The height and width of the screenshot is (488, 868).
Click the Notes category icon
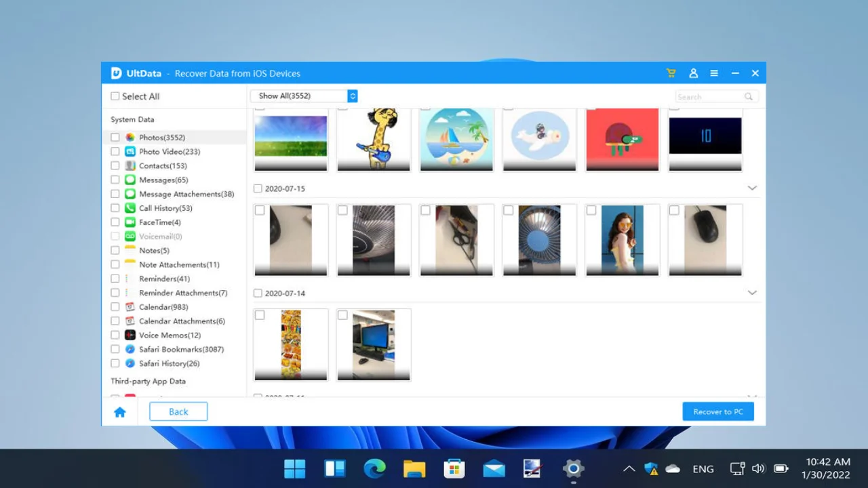tap(130, 251)
